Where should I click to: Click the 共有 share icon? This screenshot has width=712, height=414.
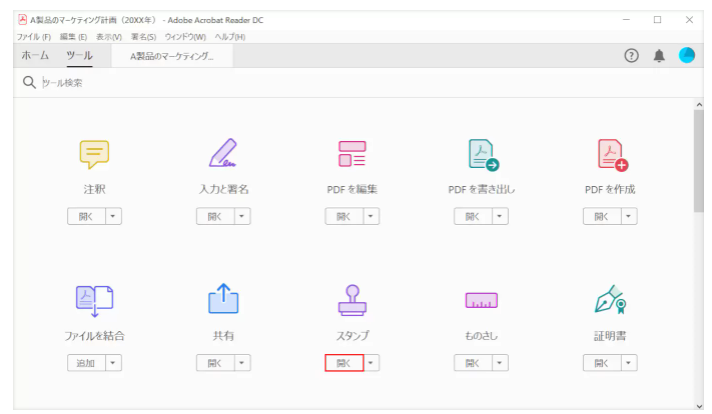click(223, 300)
